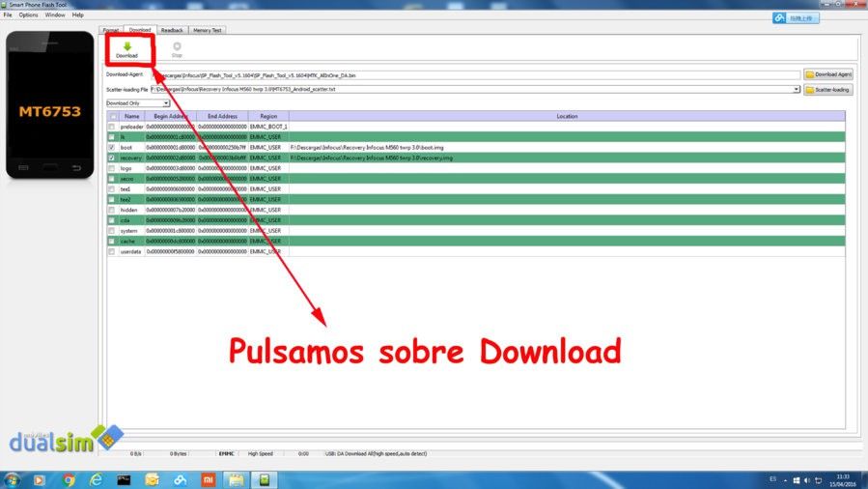Click the EMMC_BOOT_1 region cell
Image resolution: width=868 pixels, height=489 pixels.
click(268, 127)
